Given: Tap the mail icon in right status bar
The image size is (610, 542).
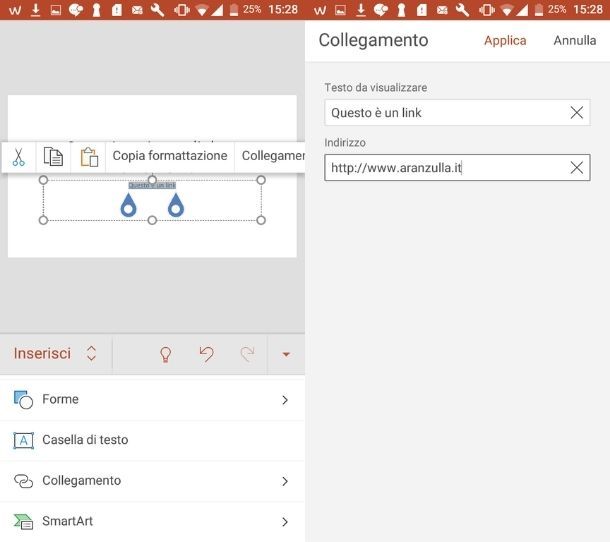Looking at the screenshot, I should click(x=442, y=10).
